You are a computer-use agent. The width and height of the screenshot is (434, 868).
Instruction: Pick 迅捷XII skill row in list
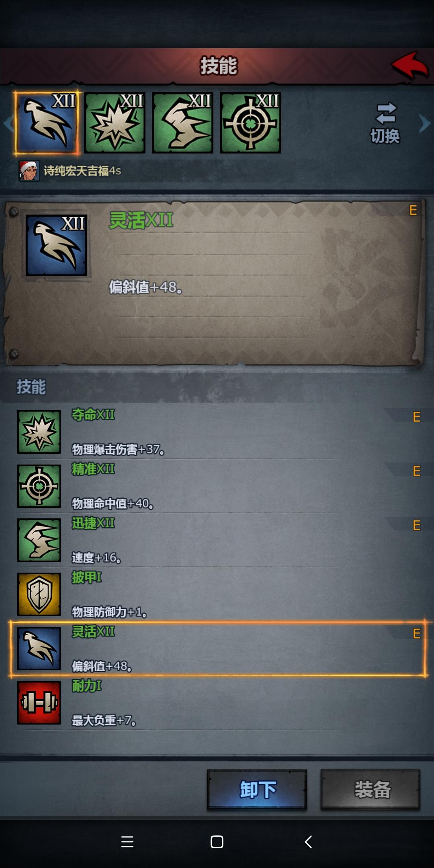(217, 540)
